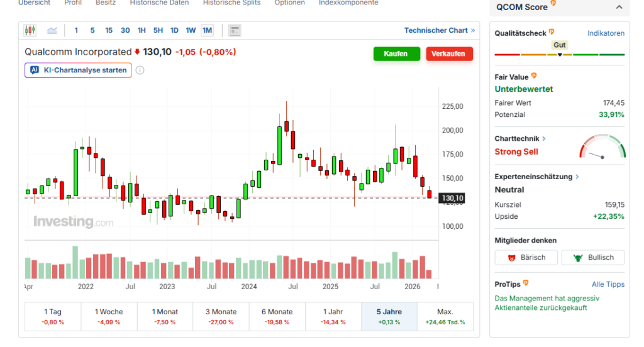Select the 1 Jahr performance range
Image resolution: width=644 pixels, height=347 pixels.
pyautogui.click(x=333, y=316)
